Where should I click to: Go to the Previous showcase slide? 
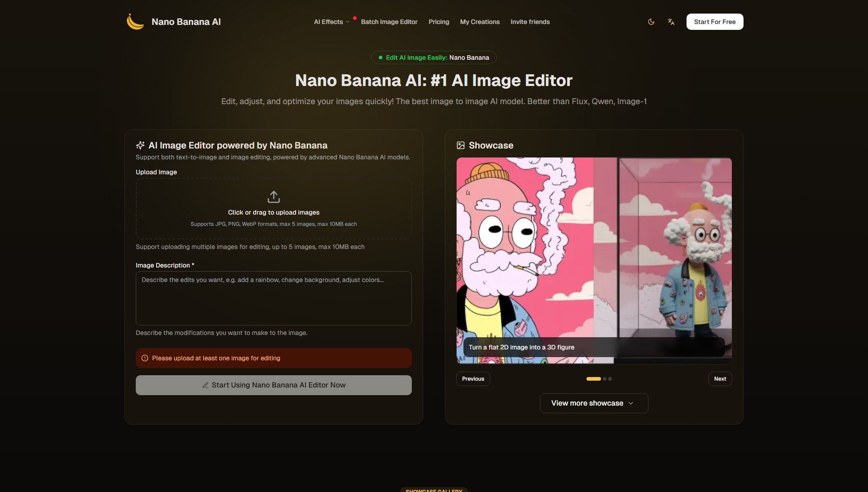(472, 379)
